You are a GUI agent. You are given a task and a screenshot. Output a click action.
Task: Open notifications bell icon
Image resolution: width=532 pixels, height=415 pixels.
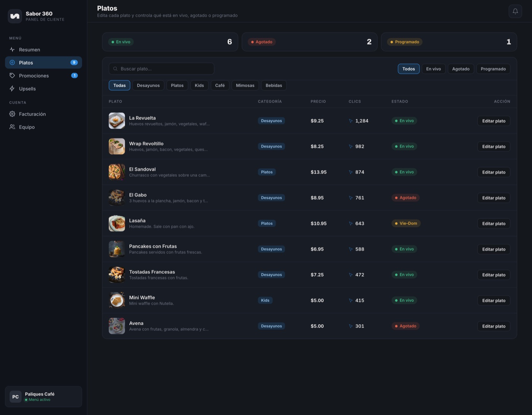point(515,11)
